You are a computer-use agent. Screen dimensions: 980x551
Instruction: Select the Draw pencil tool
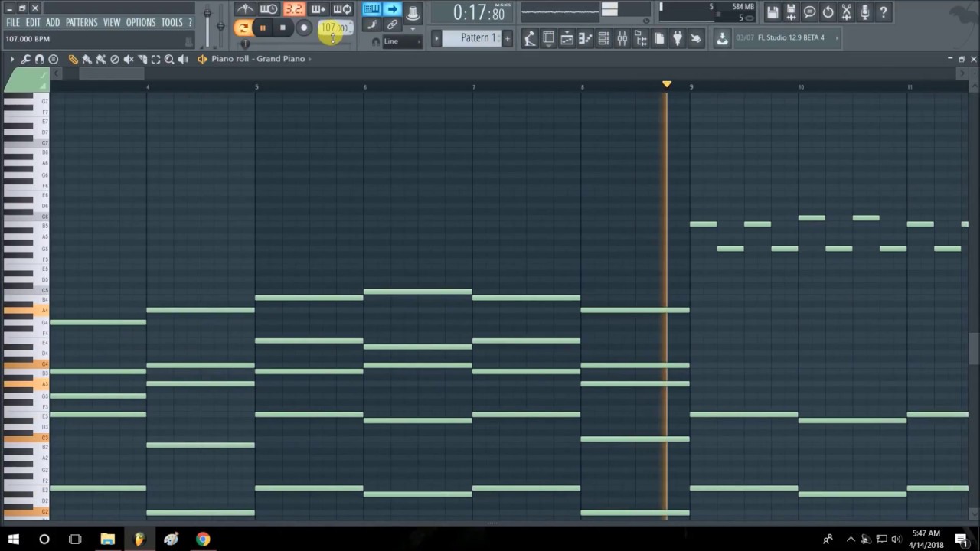point(73,59)
